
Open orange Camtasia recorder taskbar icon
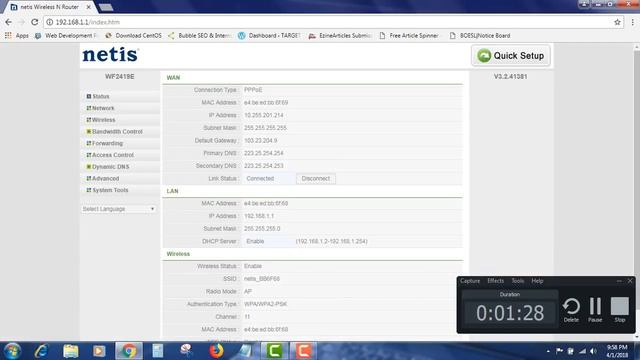pos(303,351)
